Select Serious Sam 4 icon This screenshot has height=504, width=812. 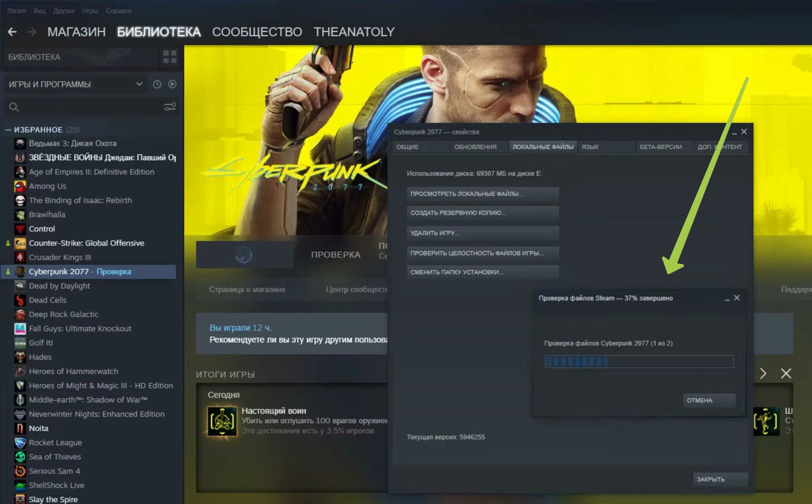point(20,471)
